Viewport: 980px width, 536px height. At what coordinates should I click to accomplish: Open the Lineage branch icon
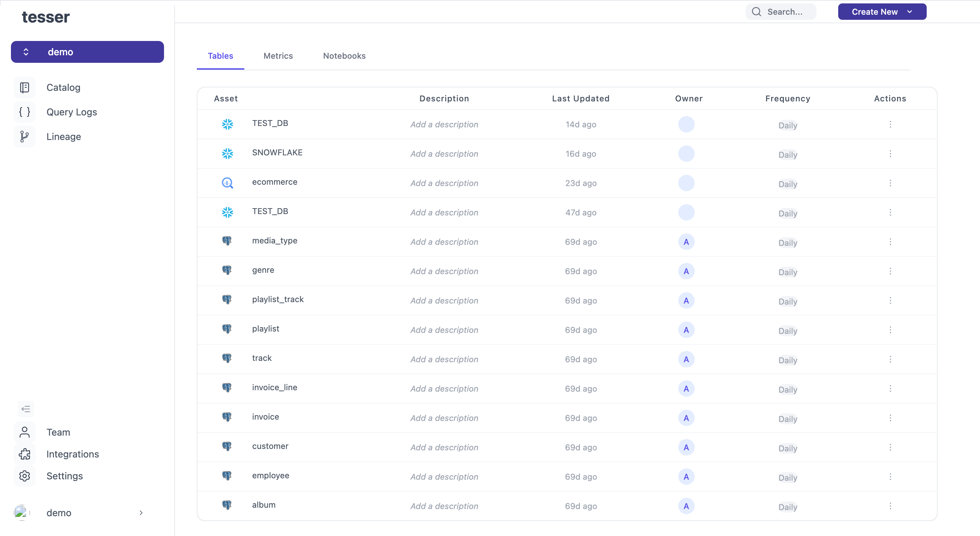[24, 137]
